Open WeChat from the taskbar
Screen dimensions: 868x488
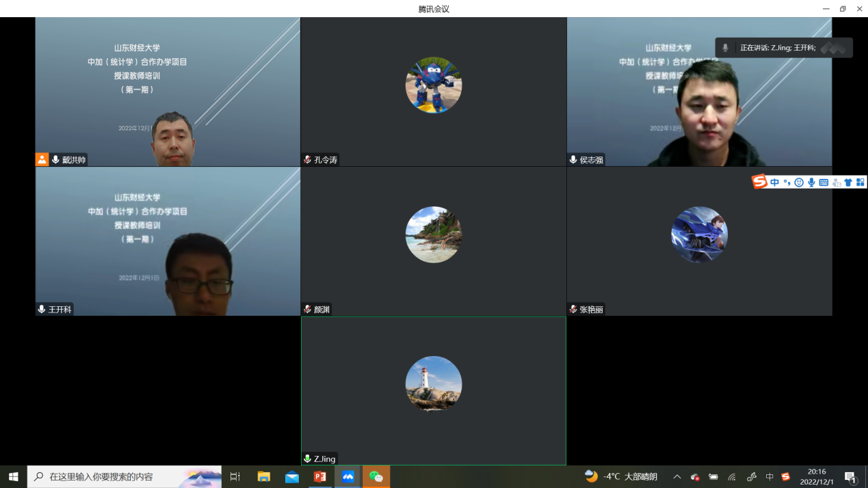pyautogui.click(x=376, y=476)
